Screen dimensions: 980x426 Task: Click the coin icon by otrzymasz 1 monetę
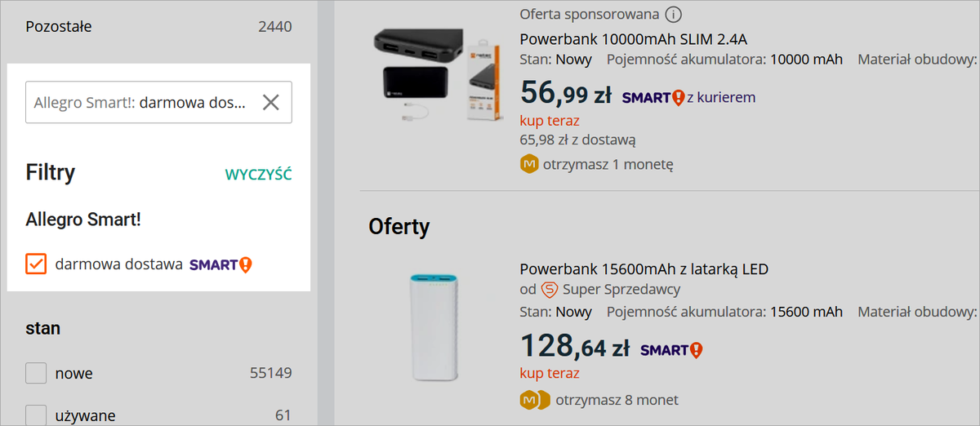[529, 164]
